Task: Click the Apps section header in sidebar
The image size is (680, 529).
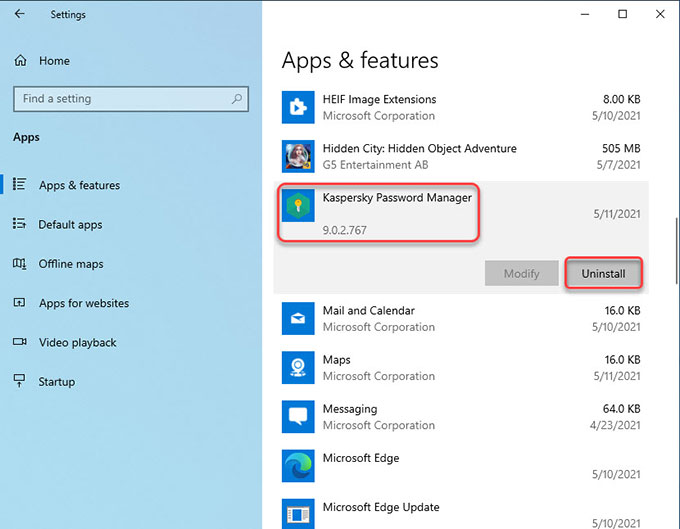Action: pos(26,137)
